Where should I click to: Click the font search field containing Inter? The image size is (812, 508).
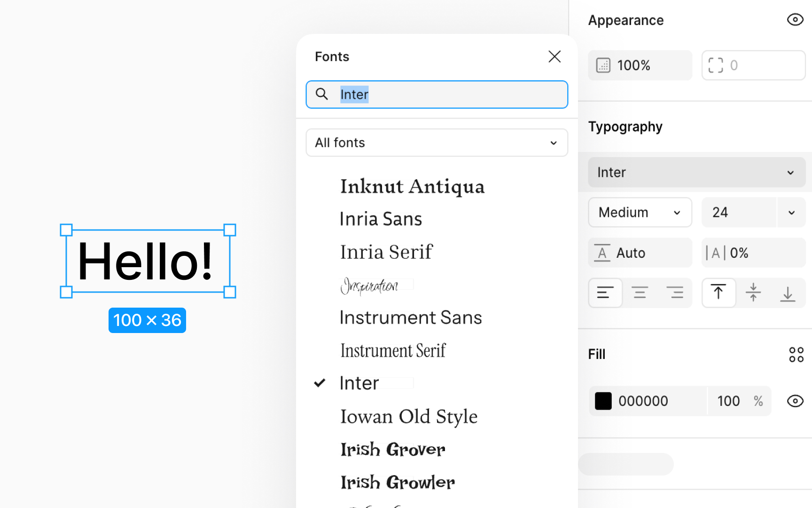point(437,94)
